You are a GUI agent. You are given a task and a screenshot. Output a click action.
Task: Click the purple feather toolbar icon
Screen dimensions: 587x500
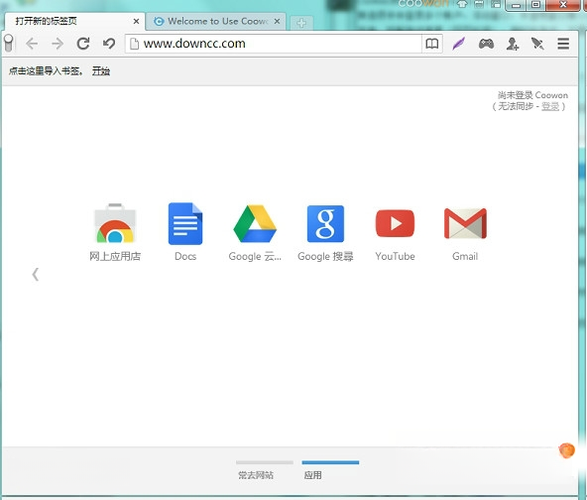pos(459,44)
